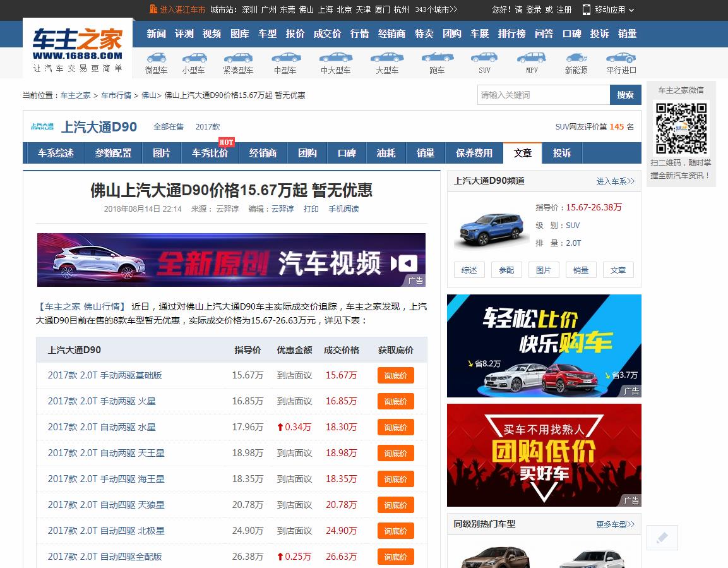The height and width of the screenshot is (568, 728).
Task: Click the 打印 print link
Action: click(311, 209)
